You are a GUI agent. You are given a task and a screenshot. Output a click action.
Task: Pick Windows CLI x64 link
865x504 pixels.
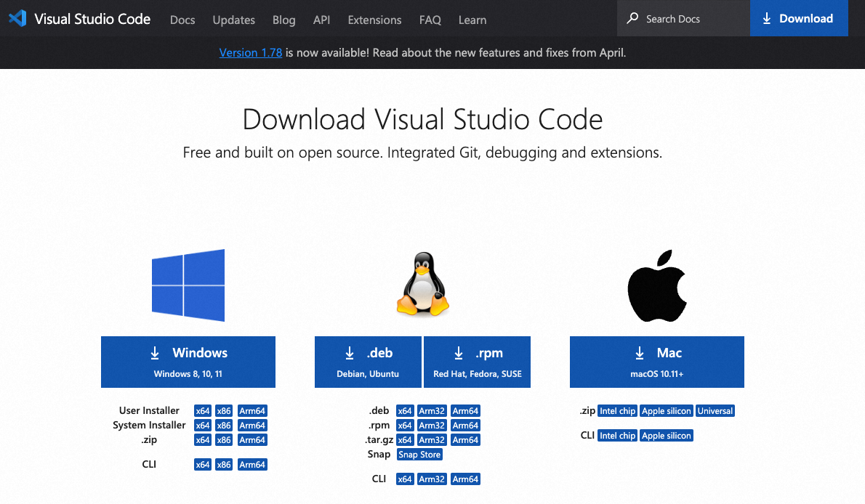pyautogui.click(x=203, y=464)
